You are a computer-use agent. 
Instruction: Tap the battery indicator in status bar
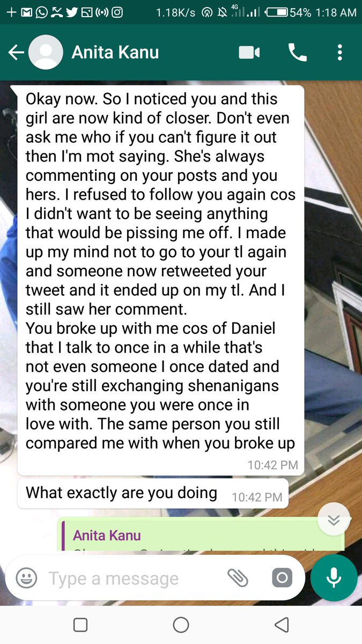(x=276, y=12)
